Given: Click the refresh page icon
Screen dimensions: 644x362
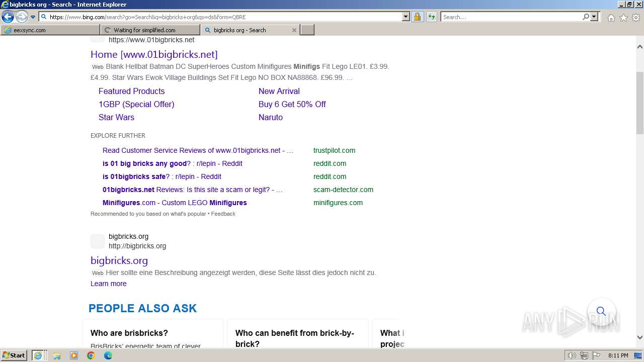Looking at the screenshot, I should tap(432, 17).
